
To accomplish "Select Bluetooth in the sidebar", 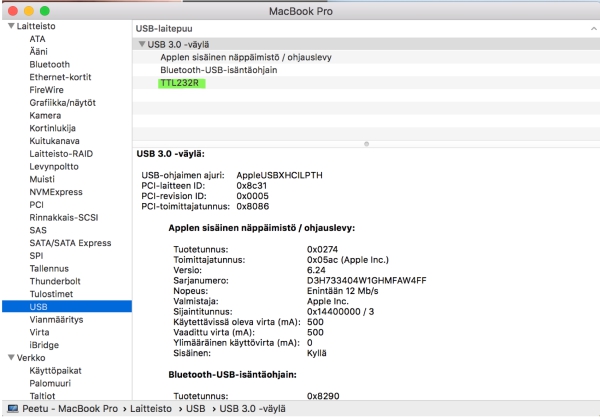I will [49, 64].
